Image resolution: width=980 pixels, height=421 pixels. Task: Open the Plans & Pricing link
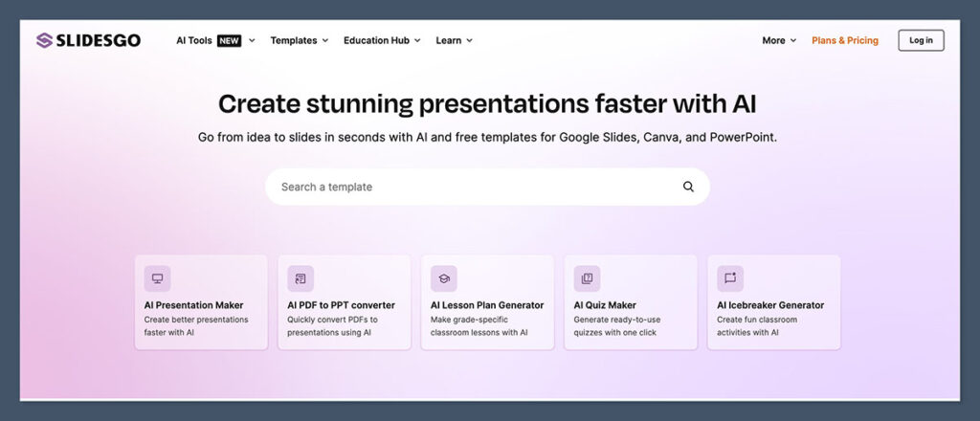tap(845, 40)
